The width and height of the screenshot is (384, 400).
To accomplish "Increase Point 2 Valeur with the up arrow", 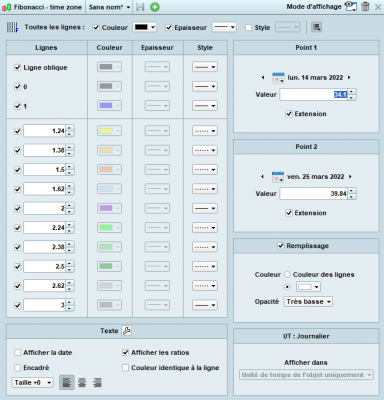I will point(352,191).
